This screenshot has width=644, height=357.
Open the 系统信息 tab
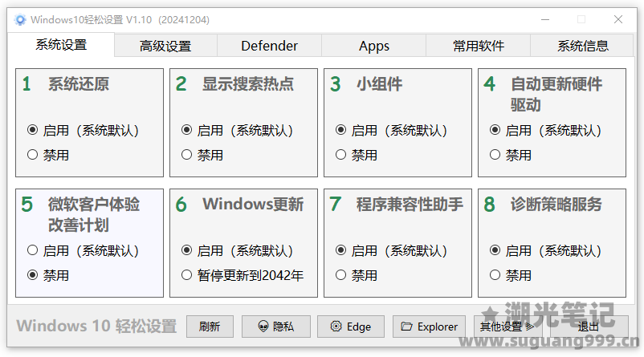point(582,46)
